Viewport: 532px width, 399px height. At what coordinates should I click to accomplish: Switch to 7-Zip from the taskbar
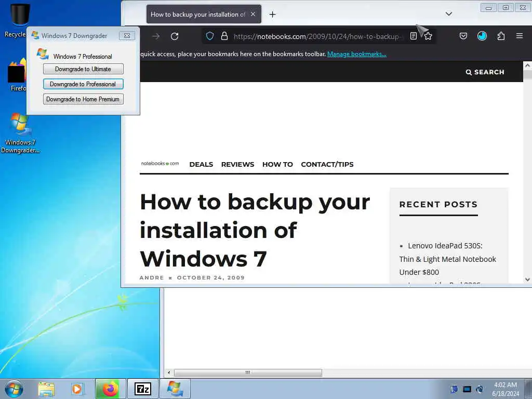tap(142, 389)
